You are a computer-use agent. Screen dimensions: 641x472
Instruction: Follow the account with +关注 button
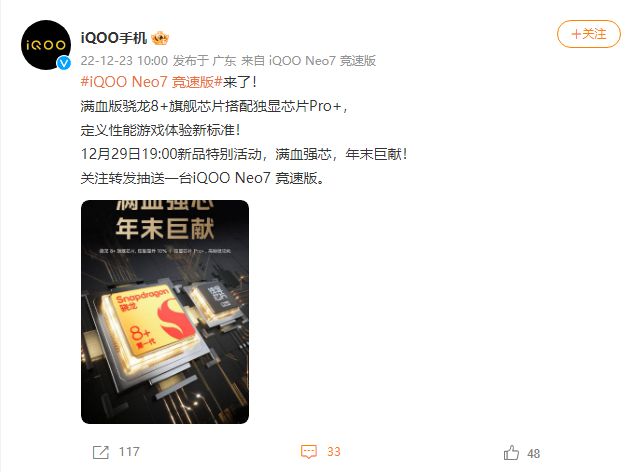pyautogui.click(x=589, y=34)
